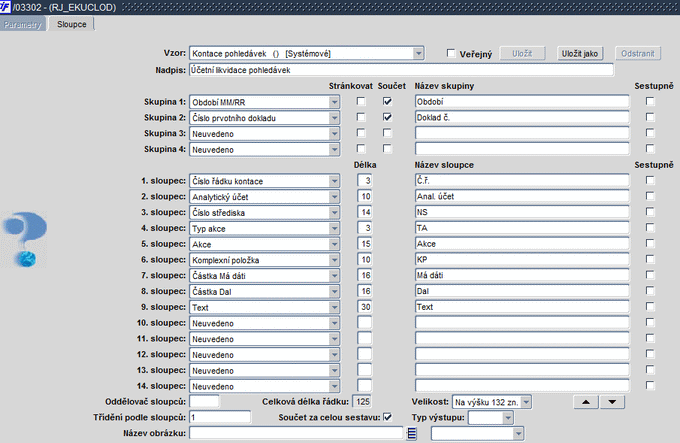Enable Sestupně for 1. sloupec

tap(650, 180)
